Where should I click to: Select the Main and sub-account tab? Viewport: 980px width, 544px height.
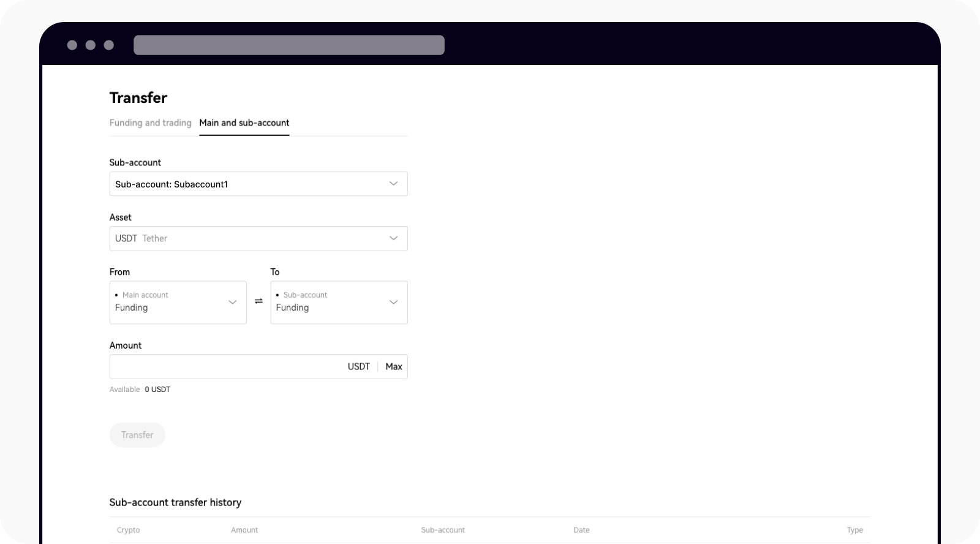(244, 123)
